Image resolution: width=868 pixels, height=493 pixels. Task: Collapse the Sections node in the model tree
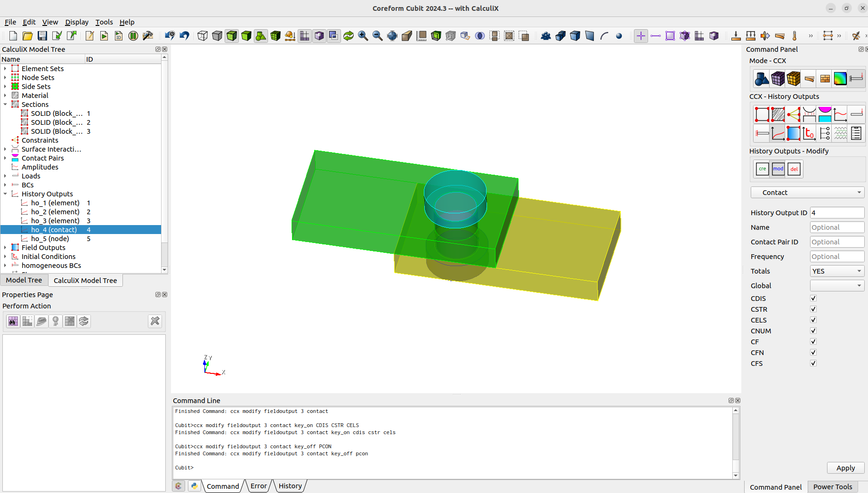coord(6,104)
